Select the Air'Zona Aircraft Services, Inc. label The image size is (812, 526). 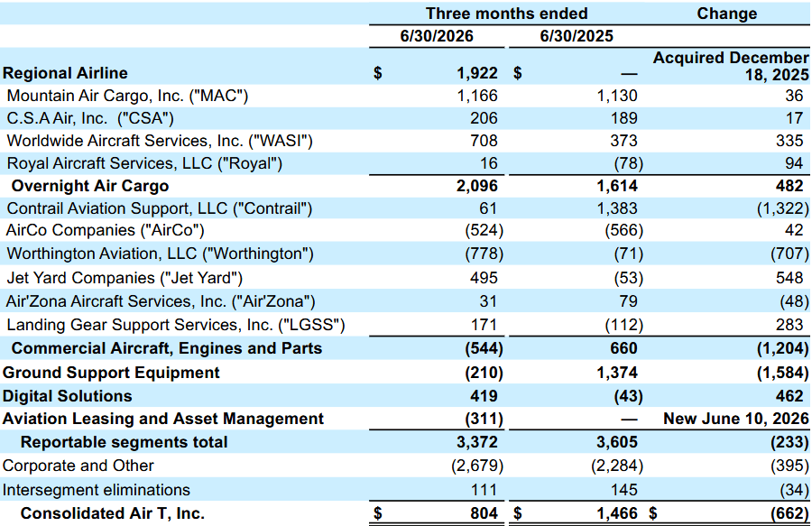(161, 301)
